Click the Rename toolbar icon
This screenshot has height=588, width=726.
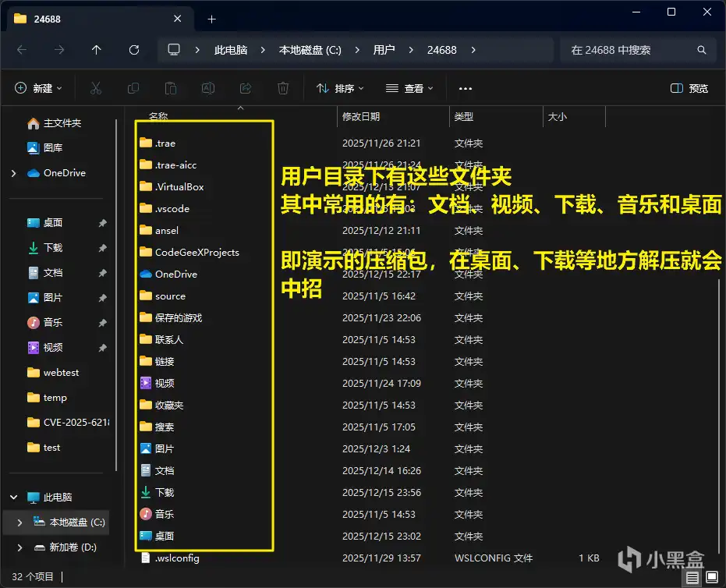pyautogui.click(x=208, y=88)
